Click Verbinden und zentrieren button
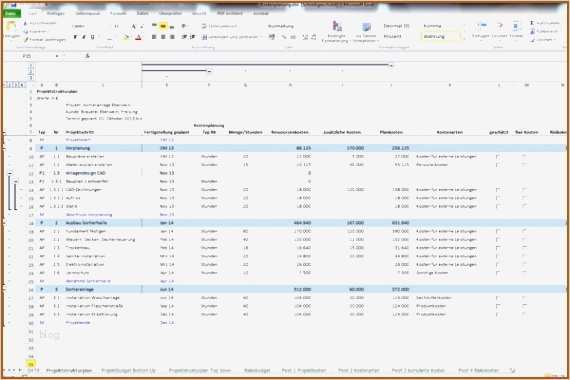The image size is (570, 380). pos(230,37)
